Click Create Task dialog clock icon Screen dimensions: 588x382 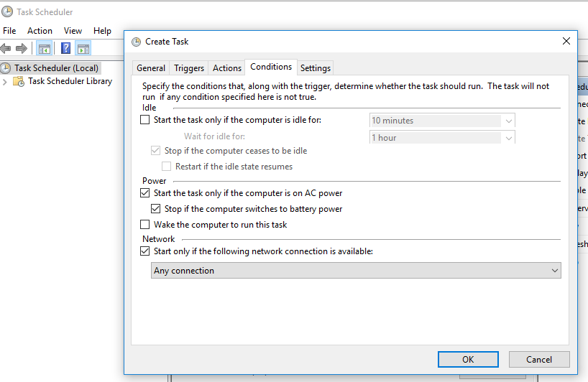pyautogui.click(x=136, y=42)
